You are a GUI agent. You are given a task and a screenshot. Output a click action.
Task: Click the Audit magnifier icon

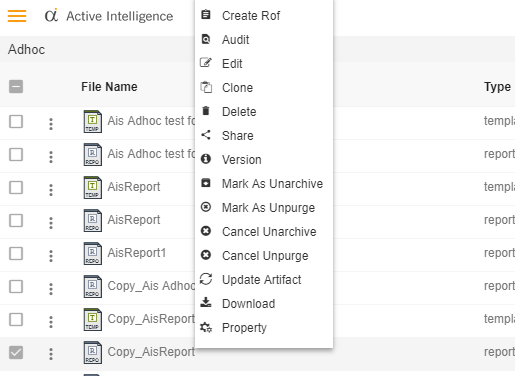(x=206, y=39)
